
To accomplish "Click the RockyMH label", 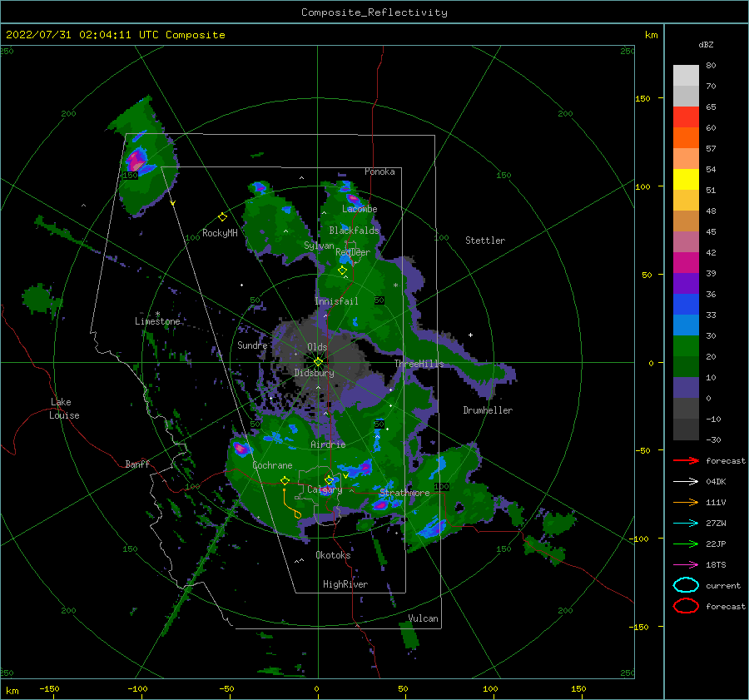I will [220, 233].
